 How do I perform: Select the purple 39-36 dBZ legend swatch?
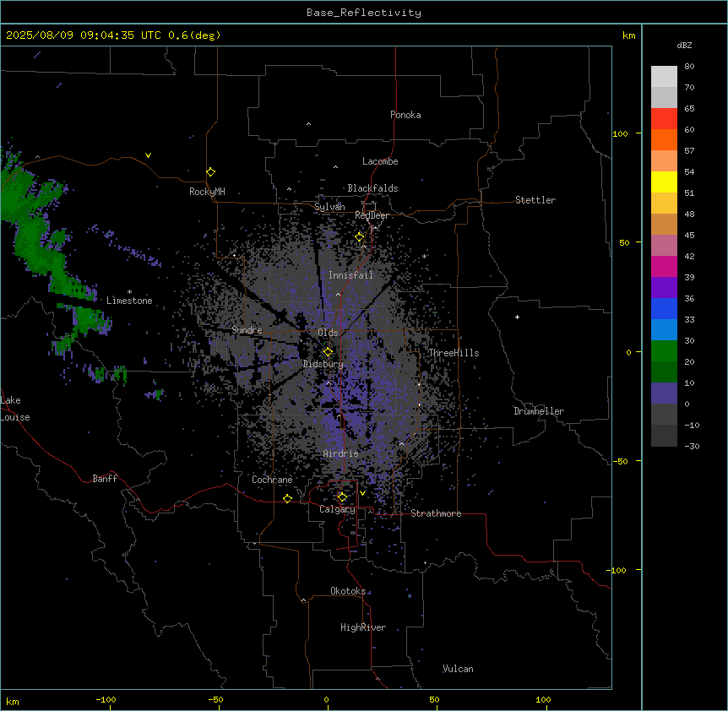(x=664, y=288)
